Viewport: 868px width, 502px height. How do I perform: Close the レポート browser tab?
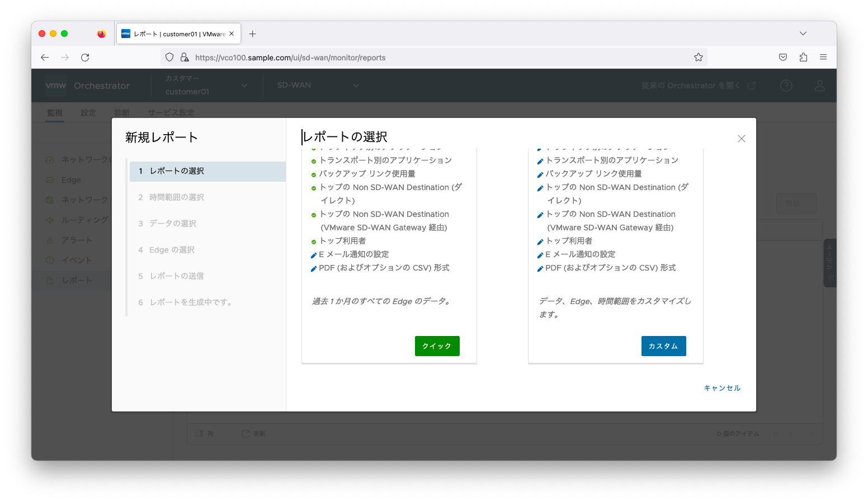(x=232, y=34)
